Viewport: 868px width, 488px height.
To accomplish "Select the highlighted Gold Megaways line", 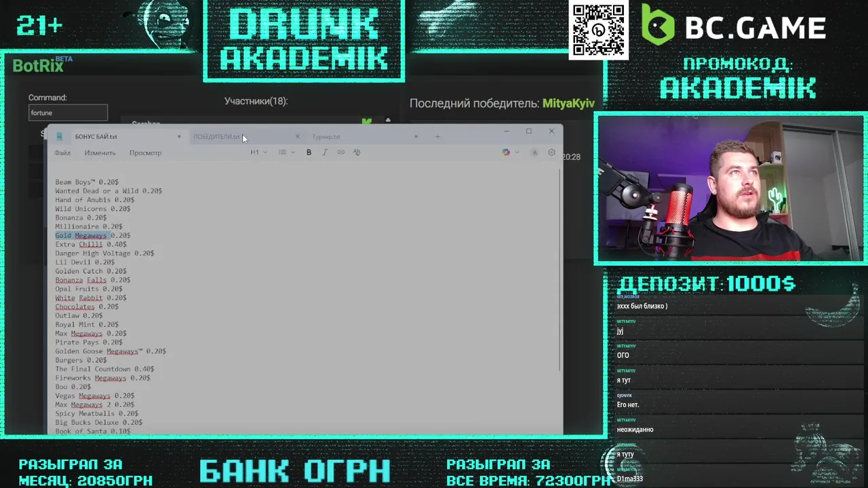I will [x=92, y=235].
